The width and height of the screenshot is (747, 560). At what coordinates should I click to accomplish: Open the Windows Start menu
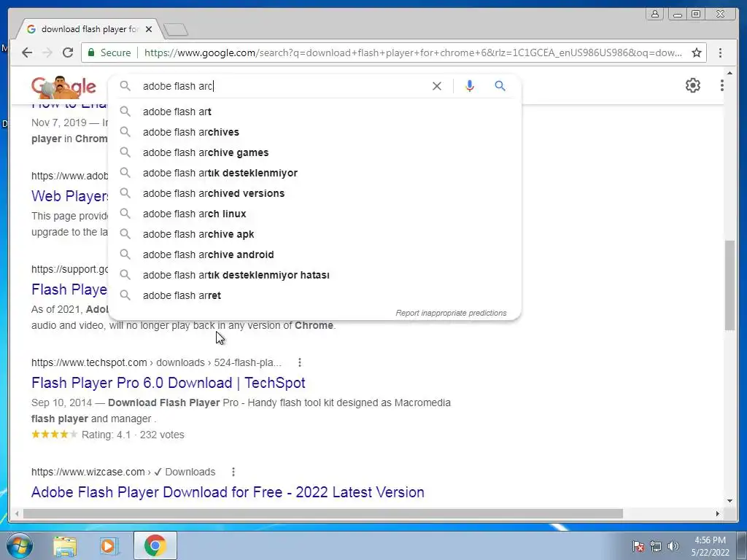pos(20,545)
